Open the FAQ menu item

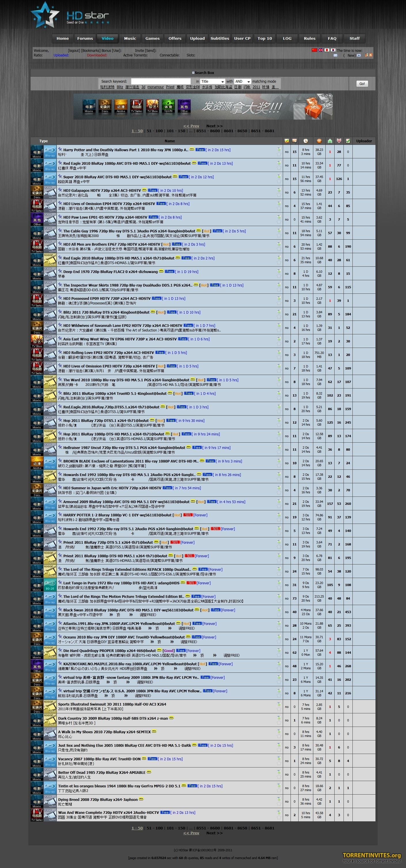332,38
